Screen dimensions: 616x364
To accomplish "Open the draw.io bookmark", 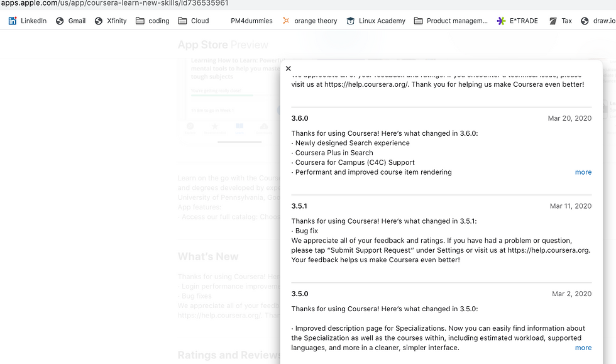I will 598,21.
